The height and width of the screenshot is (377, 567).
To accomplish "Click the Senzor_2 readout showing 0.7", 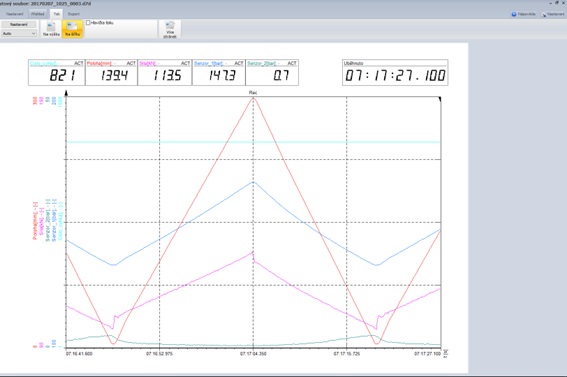I will pos(272,73).
